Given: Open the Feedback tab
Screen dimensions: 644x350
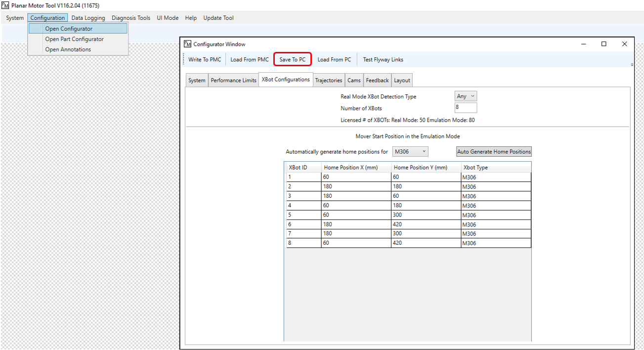Looking at the screenshot, I should click(x=377, y=81).
